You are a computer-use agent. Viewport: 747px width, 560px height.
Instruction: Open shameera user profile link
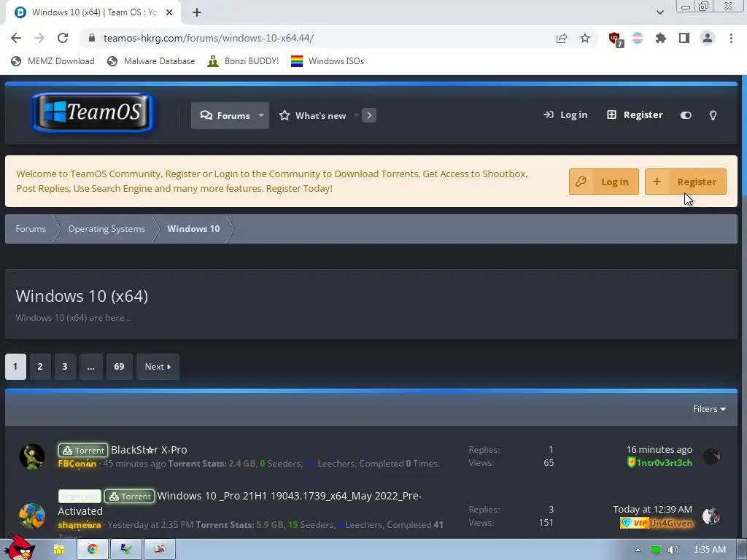[79, 525]
